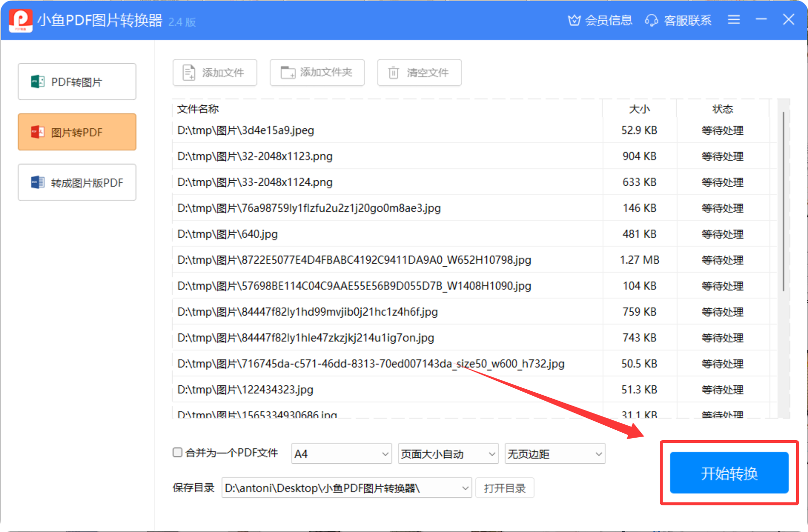Click the 打开目录 button

pos(505,488)
